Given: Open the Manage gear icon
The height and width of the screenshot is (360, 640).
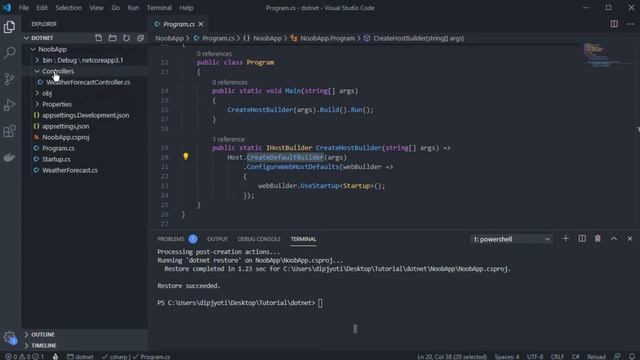Looking at the screenshot, I should click(x=9, y=337).
